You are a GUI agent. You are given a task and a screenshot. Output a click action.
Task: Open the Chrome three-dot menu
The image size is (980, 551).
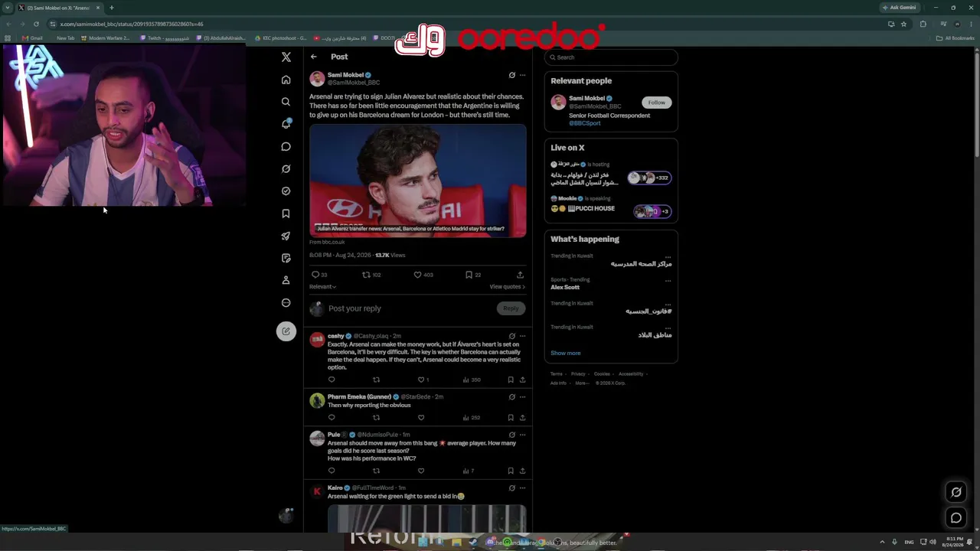pos(970,24)
